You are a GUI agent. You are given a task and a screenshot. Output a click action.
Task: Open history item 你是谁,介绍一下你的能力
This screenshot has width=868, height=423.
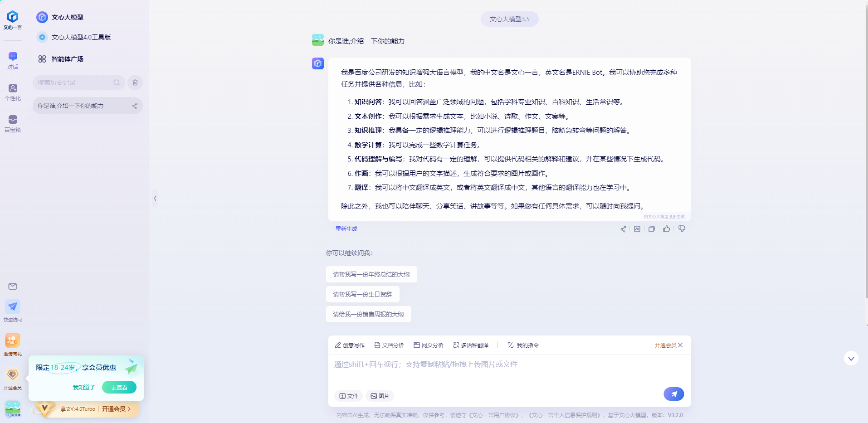click(x=88, y=106)
